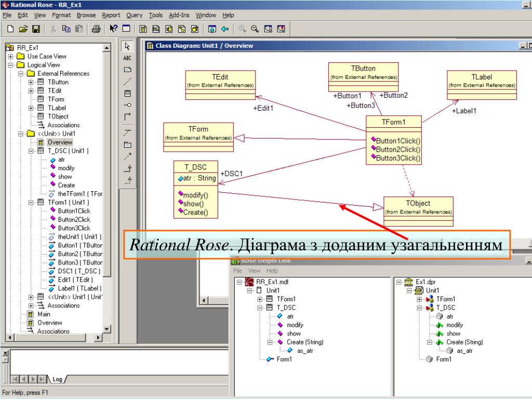Click the Browse Previous Diagram arrow icon
Screen dimensions: 532x399
(x=225, y=29)
